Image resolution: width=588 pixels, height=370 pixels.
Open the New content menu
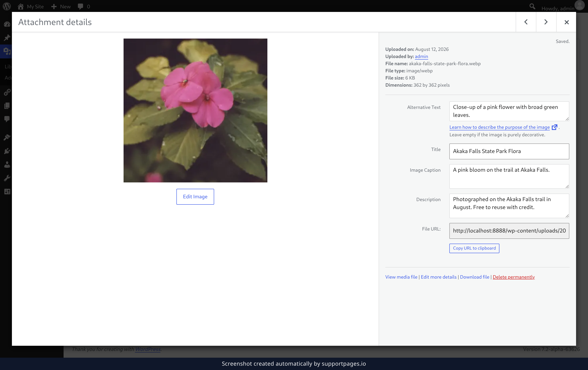(61, 7)
